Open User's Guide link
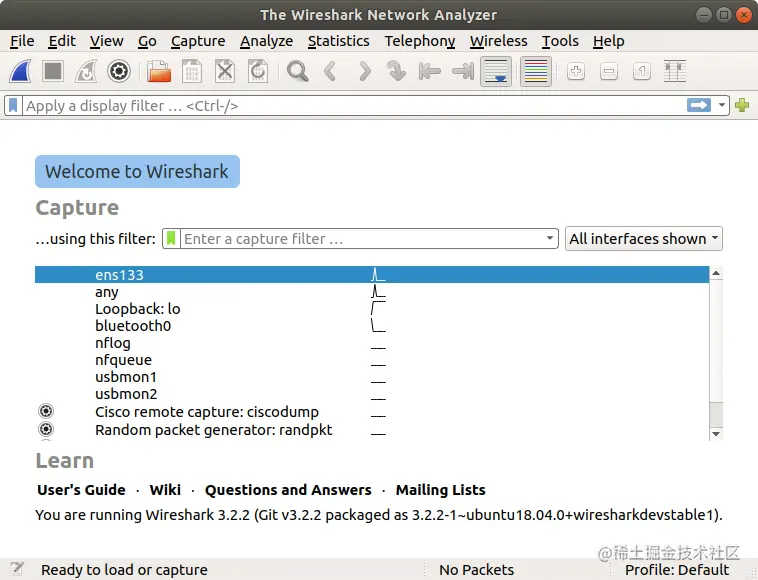The image size is (758, 580). [81, 490]
